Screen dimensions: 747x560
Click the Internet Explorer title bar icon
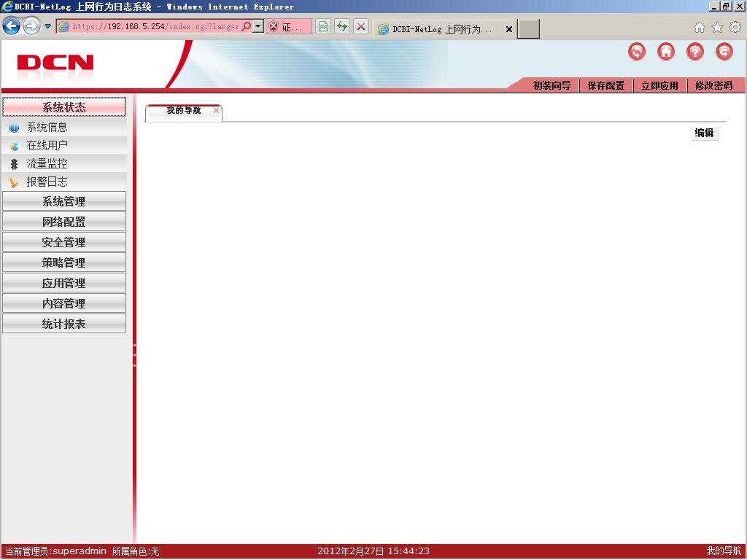[7, 7]
